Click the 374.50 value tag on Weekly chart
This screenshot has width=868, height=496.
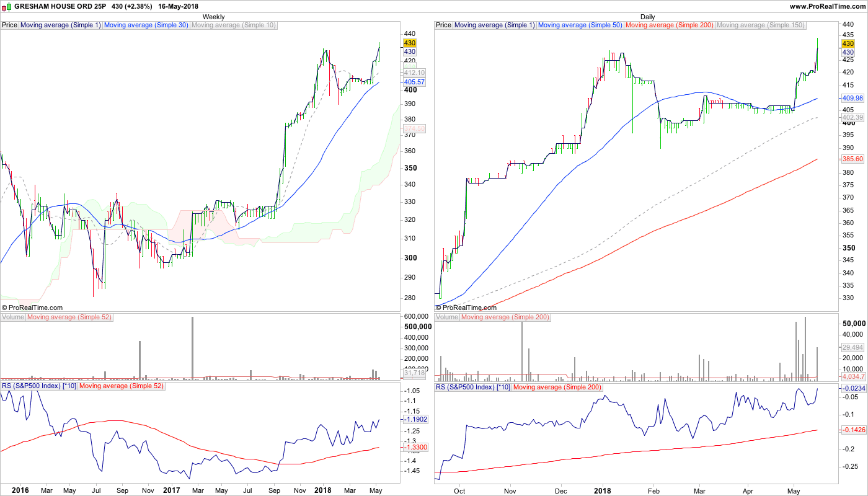pyautogui.click(x=414, y=128)
